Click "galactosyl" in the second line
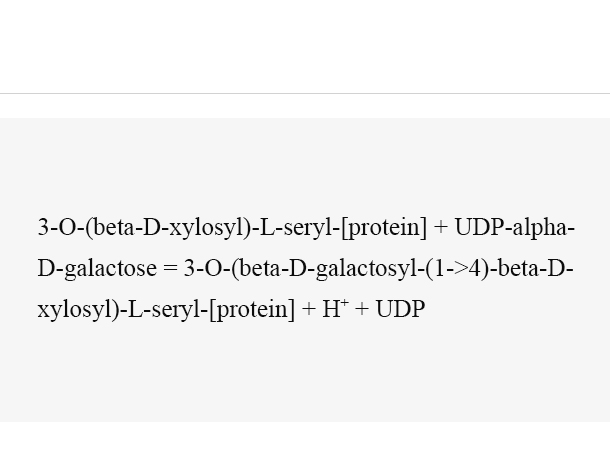This screenshot has width=610, height=463. coord(366,269)
